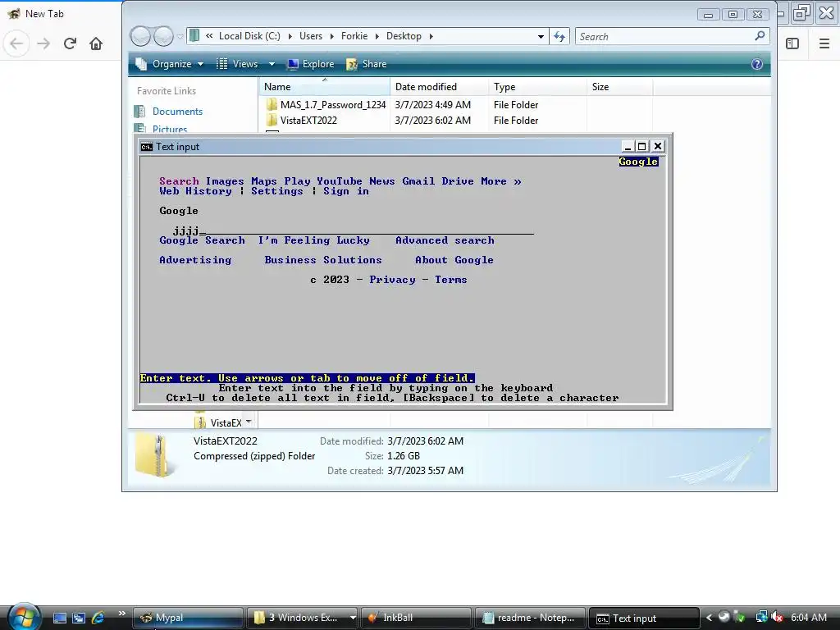The image size is (840, 630).
Task: Click the Gmail link in Lynx
Action: tap(418, 181)
